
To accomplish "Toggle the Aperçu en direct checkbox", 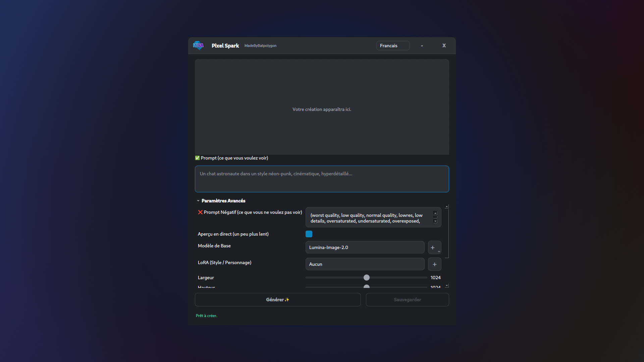I will click(309, 234).
